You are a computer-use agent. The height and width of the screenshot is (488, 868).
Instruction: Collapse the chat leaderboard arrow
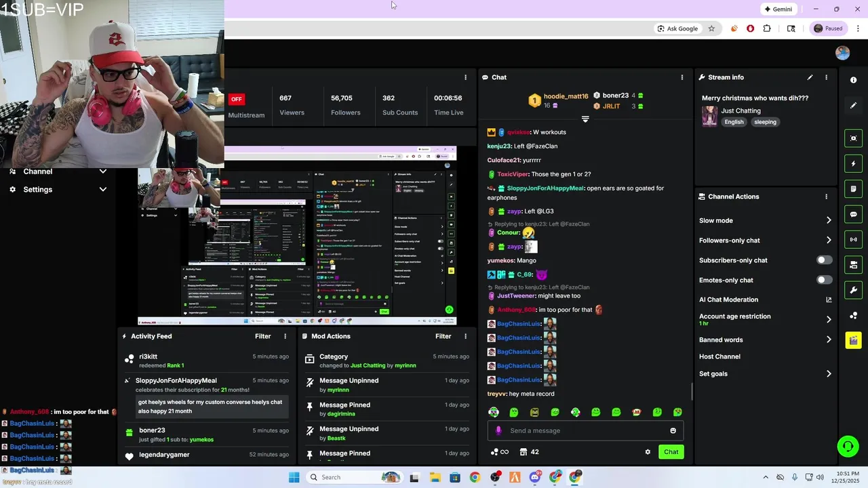pyautogui.click(x=585, y=119)
